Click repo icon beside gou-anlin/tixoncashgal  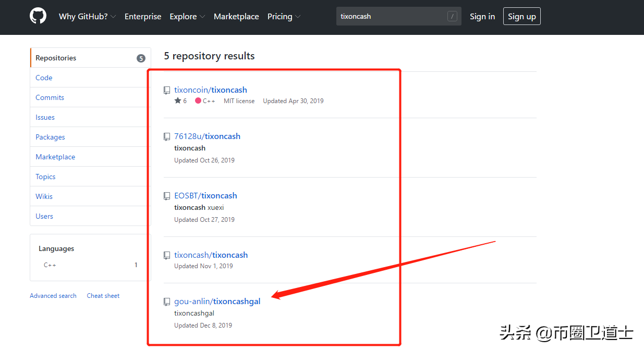click(167, 302)
